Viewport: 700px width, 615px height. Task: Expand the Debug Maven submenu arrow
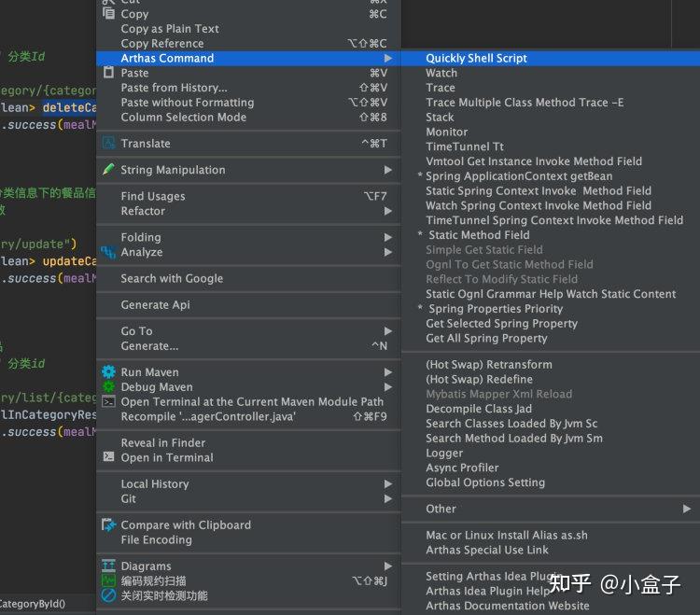(388, 386)
